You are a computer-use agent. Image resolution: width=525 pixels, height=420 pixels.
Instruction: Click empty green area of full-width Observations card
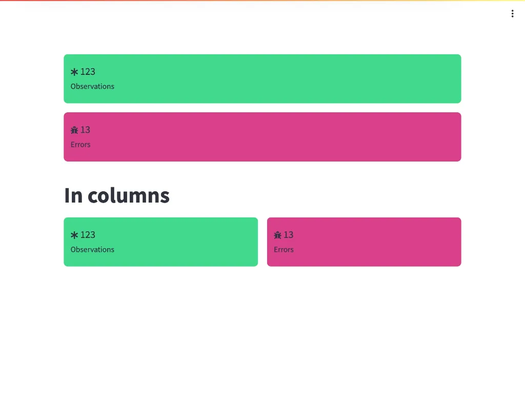308,79
